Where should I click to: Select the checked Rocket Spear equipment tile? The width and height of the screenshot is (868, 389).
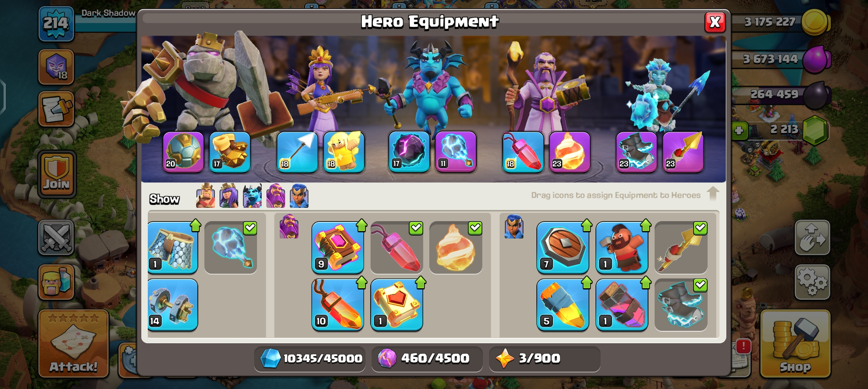click(681, 247)
